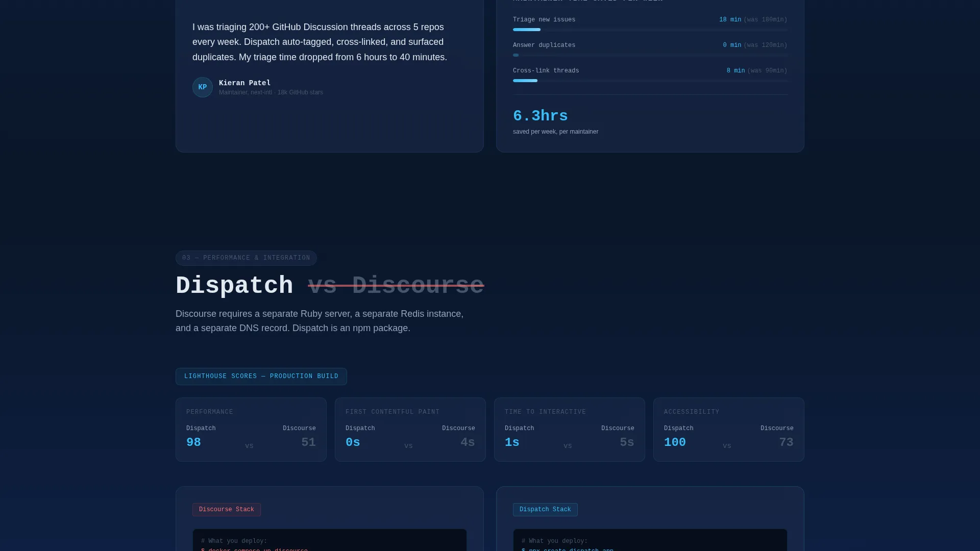Click Discourse accessibility score 73

(786, 442)
